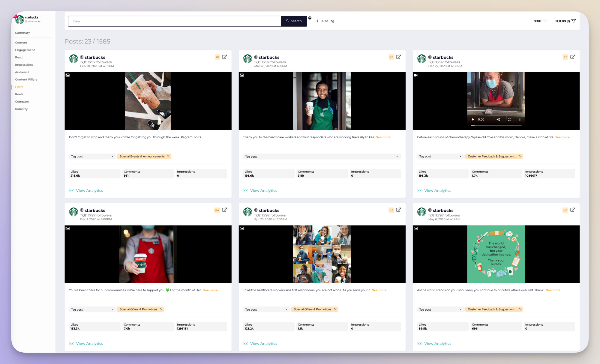Viewport: 600px width, 364px height.
Task: Click the video progress bar in post #3
Action: [x=496, y=125]
